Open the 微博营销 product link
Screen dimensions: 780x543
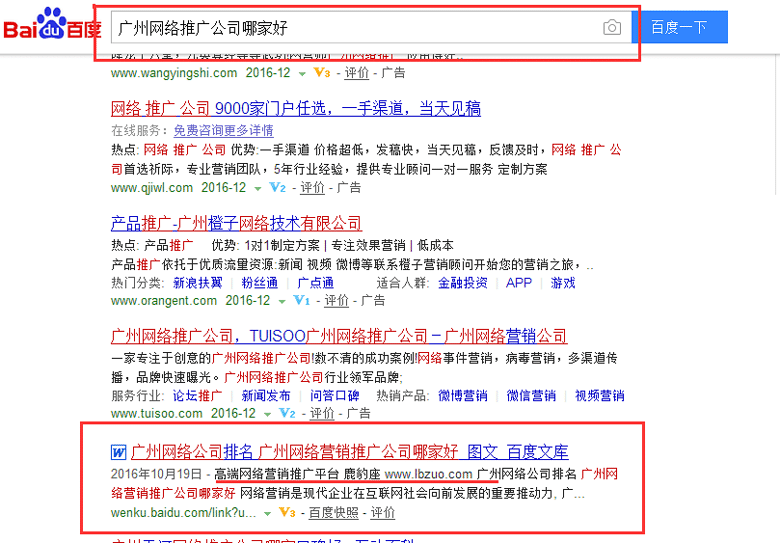tap(463, 396)
